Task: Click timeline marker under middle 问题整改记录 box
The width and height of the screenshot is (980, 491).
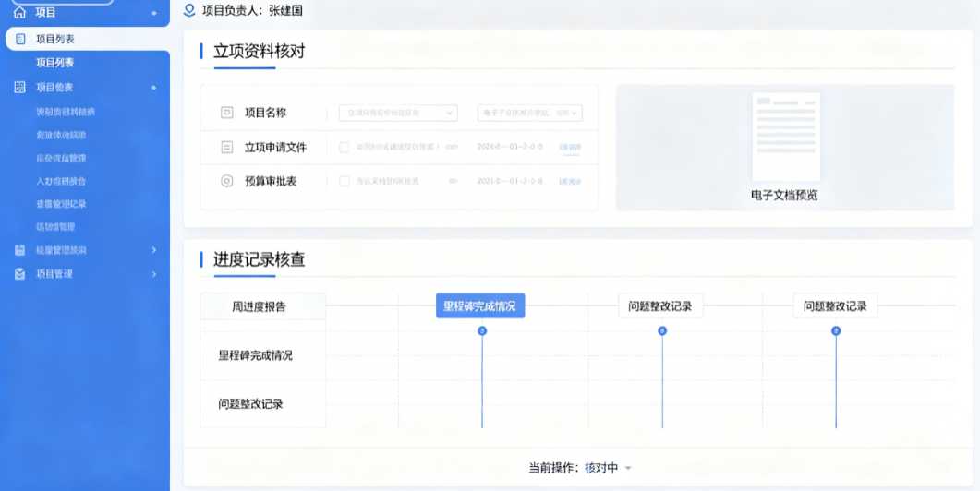Action: 662,330
